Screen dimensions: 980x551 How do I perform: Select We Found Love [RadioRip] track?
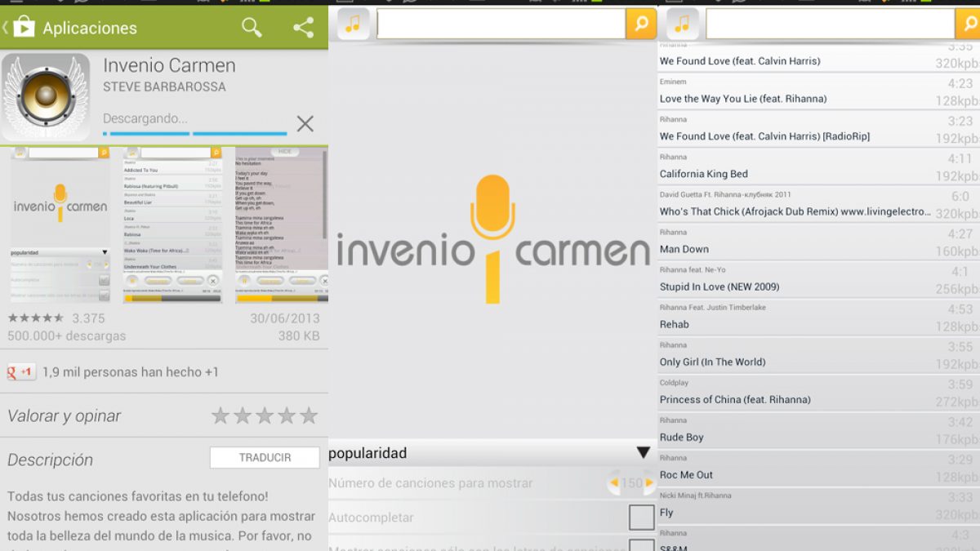tap(818, 128)
